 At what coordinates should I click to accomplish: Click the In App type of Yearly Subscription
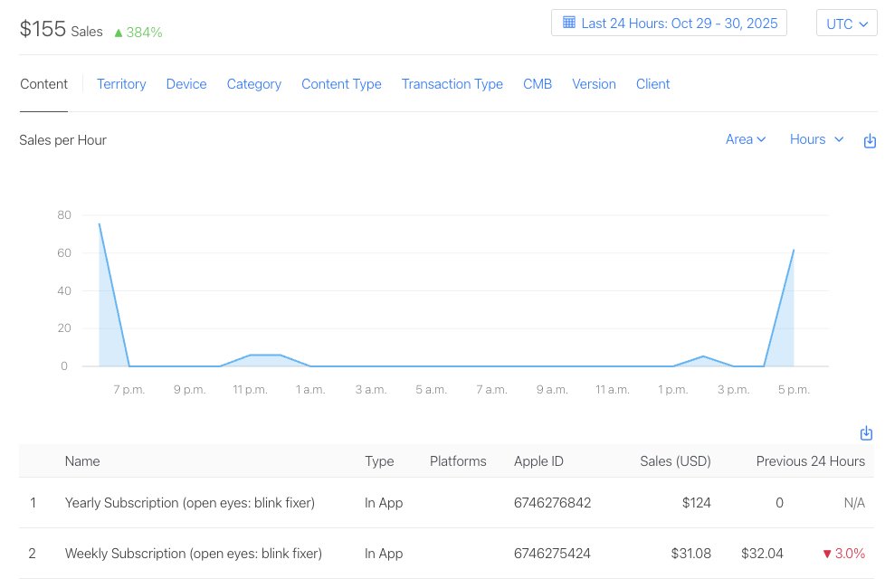tap(384, 503)
